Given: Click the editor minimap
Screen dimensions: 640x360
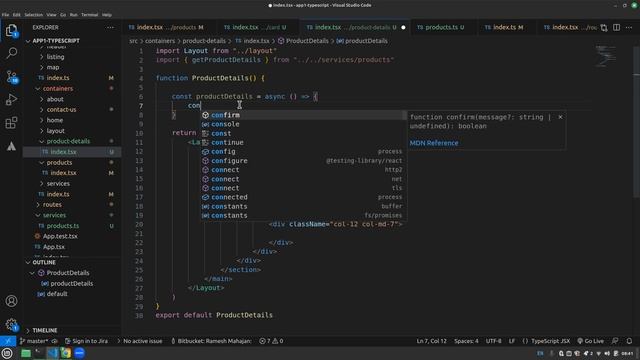Looking at the screenshot, I should [605, 56].
